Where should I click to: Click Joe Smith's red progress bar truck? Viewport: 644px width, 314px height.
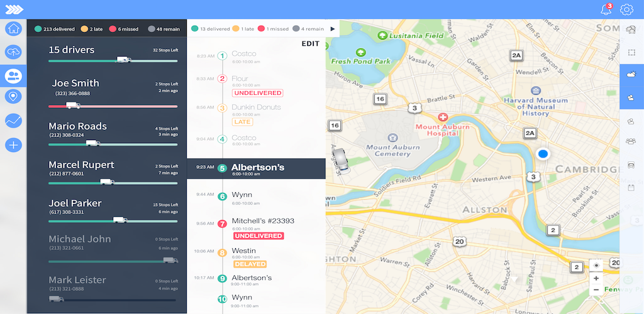click(73, 106)
